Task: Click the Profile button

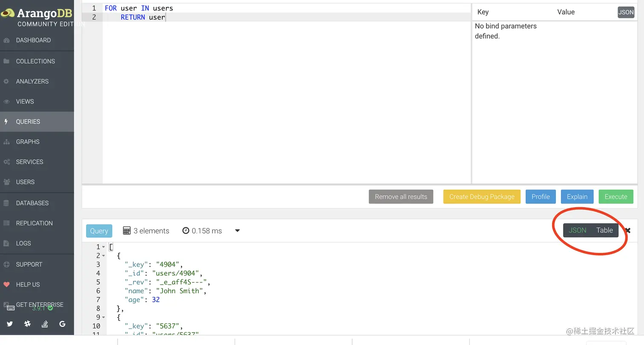Action: pos(540,197)
